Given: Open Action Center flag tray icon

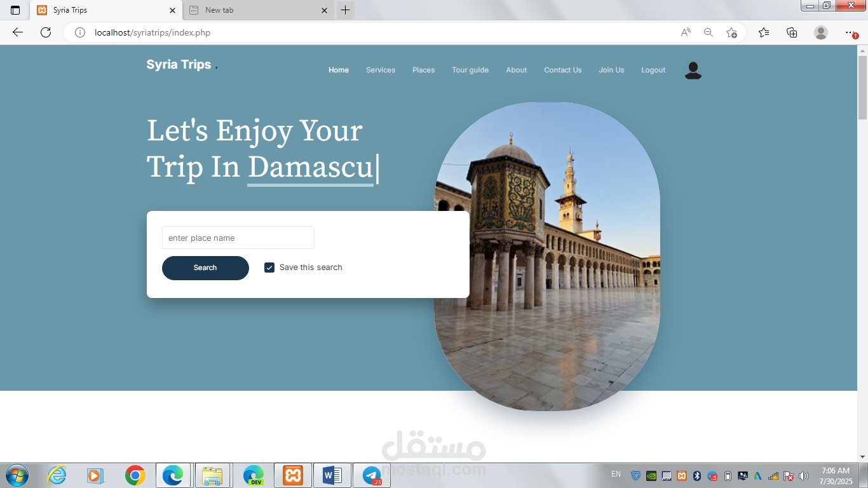Looking at the screenshot, I should point(789,475).
